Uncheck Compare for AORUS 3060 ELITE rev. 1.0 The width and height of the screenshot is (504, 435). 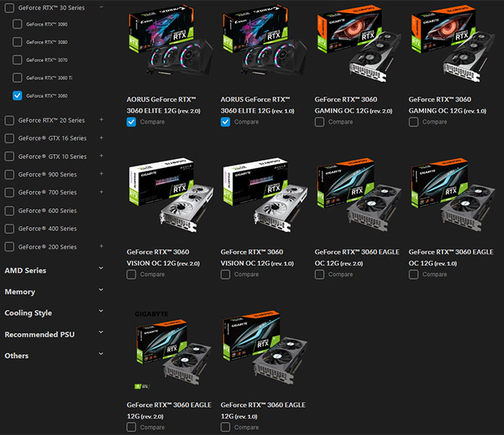pyautogui.click(x=225, y=122)
